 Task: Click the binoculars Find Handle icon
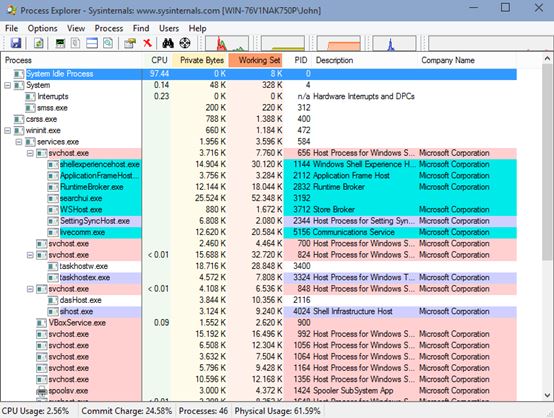click(168, 43)
